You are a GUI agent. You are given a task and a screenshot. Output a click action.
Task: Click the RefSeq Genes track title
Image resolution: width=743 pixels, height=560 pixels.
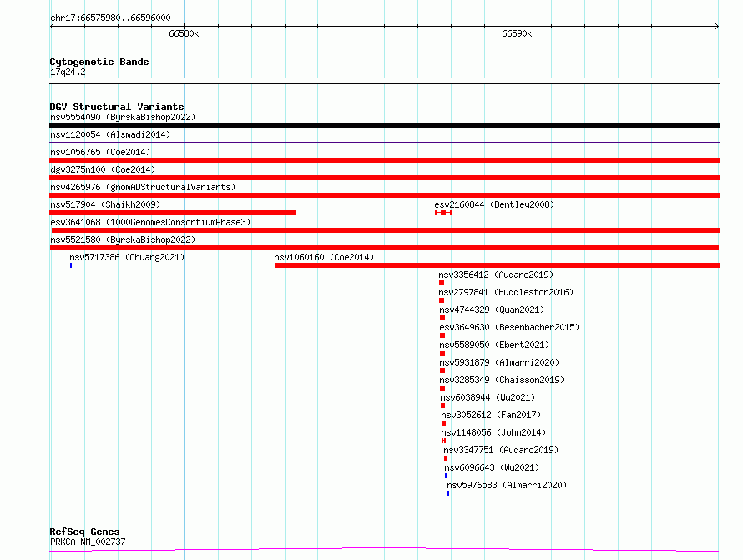[x=84, y=532]
